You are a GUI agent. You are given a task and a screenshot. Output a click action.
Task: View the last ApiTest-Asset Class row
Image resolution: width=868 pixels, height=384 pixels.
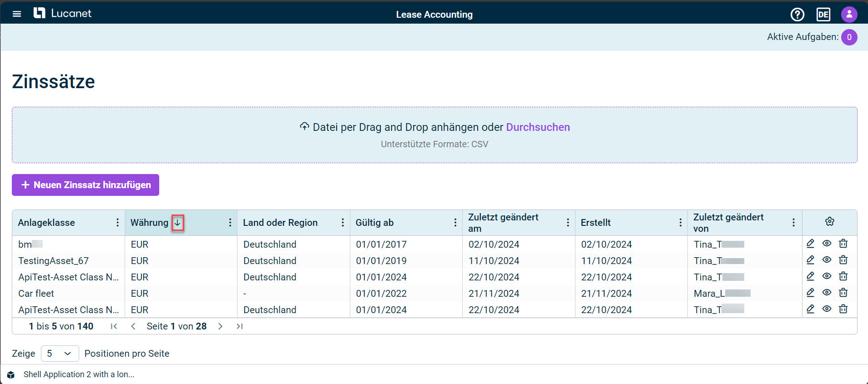tap(827, 309)
